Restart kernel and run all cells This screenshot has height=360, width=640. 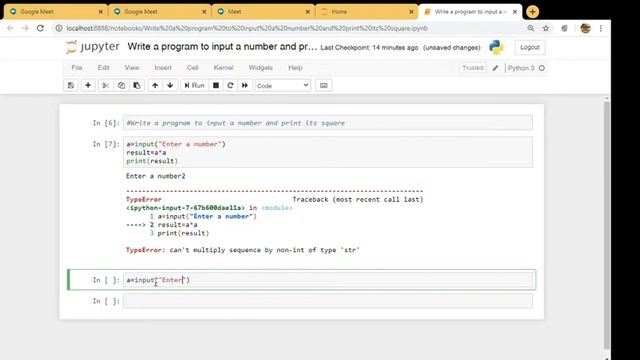click(x=244, y=85)
